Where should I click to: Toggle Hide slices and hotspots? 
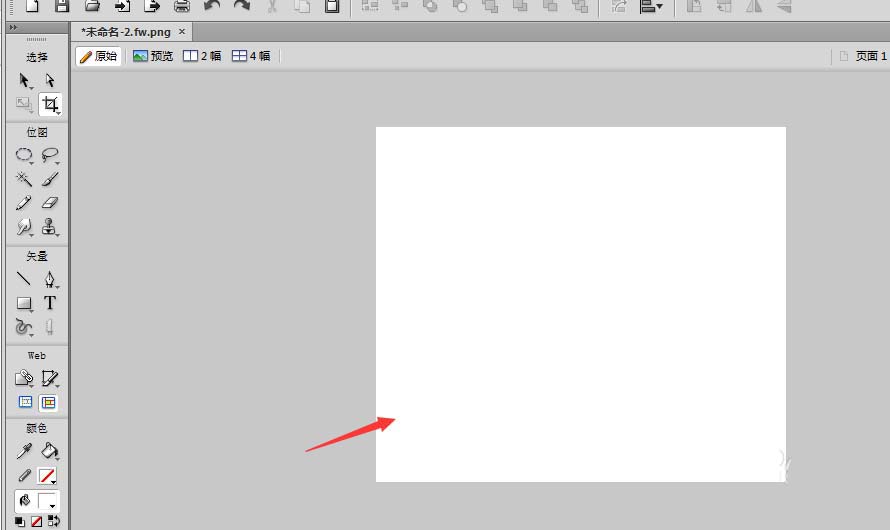[x=25, y=402]
